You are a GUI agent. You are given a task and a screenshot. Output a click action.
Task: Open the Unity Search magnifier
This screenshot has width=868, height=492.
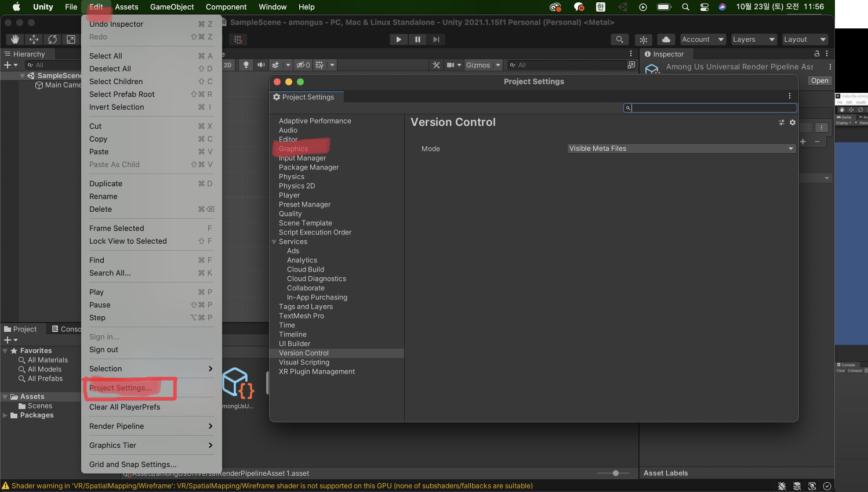[x=619, y=39]
